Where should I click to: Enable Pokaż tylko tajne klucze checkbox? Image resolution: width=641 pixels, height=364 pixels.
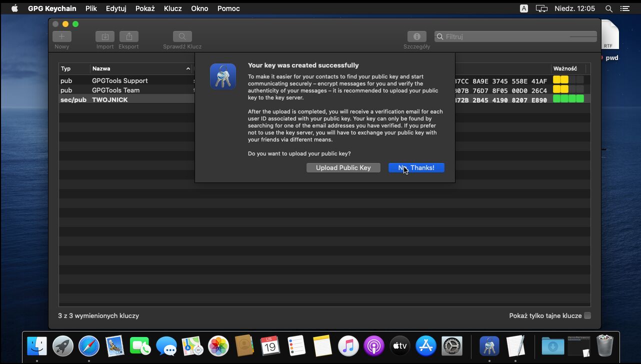point(587,315)
